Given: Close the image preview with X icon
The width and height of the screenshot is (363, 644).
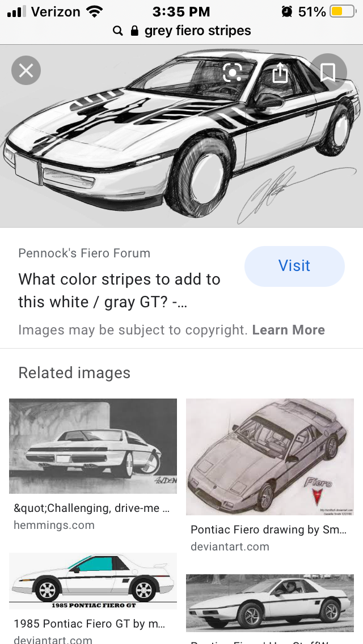Looking at the screenshot, I should pyautogui.click(x=26, y=70).
